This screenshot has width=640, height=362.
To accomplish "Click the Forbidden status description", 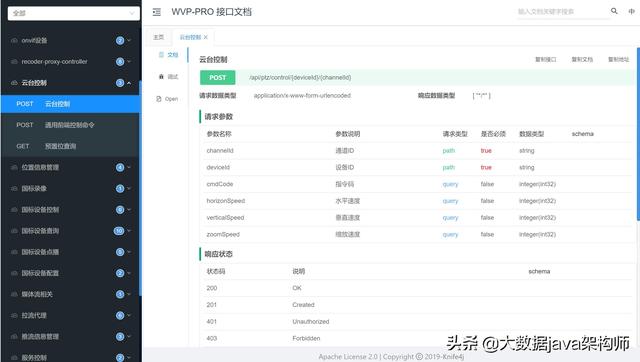I will click(306, 338).
